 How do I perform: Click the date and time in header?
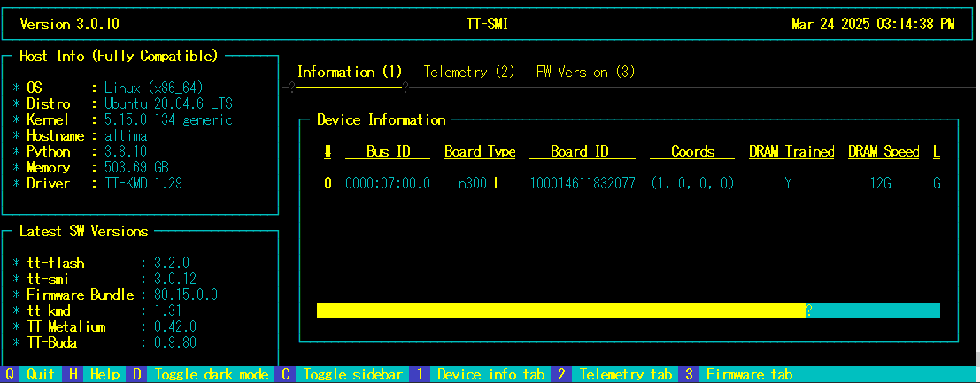873,25
